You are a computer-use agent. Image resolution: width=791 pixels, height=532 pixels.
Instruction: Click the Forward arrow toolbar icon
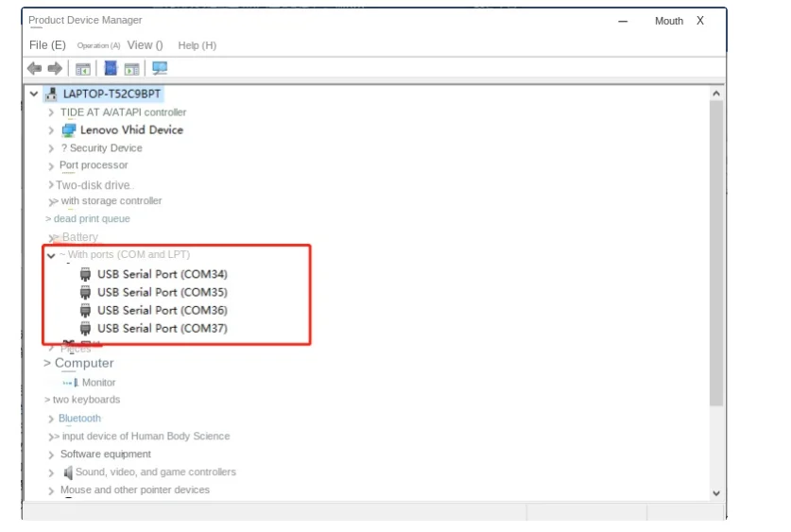coord(55,68)
